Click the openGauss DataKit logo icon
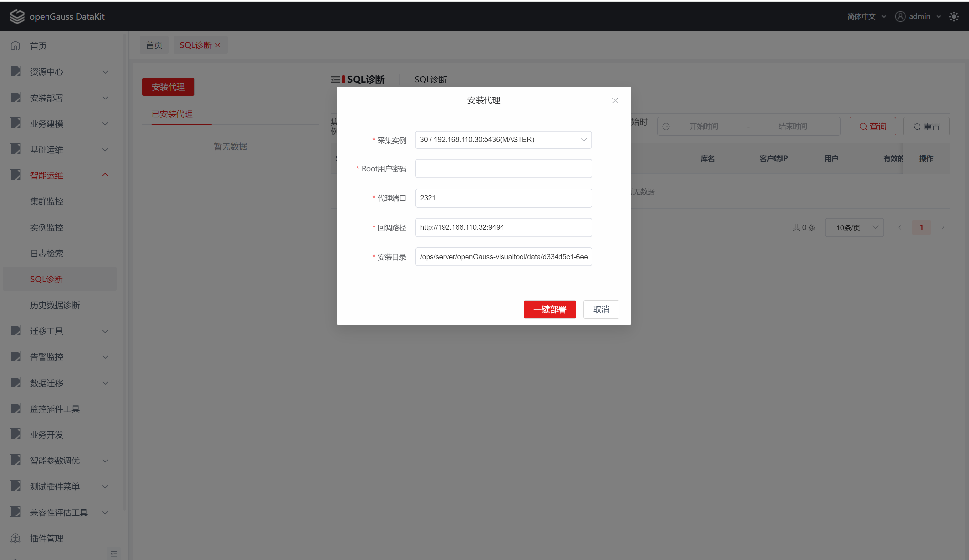 (17, 16)
